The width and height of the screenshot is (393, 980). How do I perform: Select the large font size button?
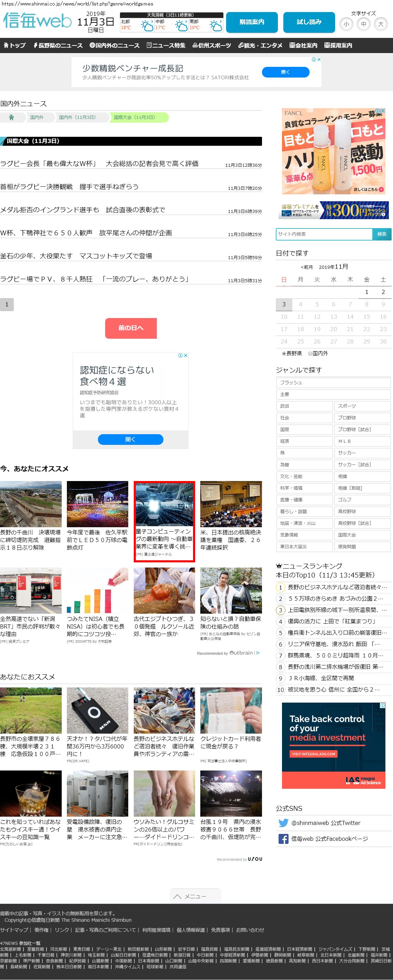[381, 24]
